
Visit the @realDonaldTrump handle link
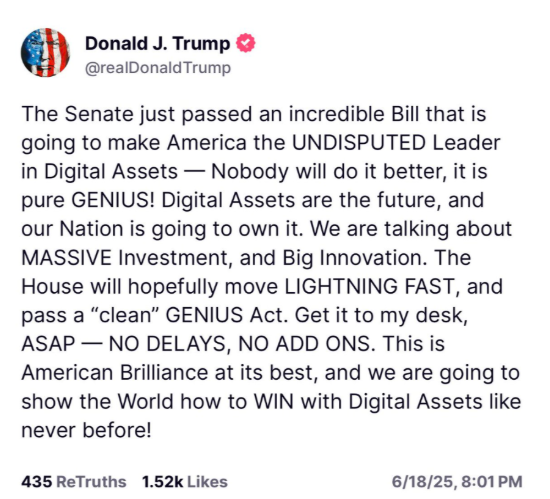pyautogui.click(x=158, y=68)
